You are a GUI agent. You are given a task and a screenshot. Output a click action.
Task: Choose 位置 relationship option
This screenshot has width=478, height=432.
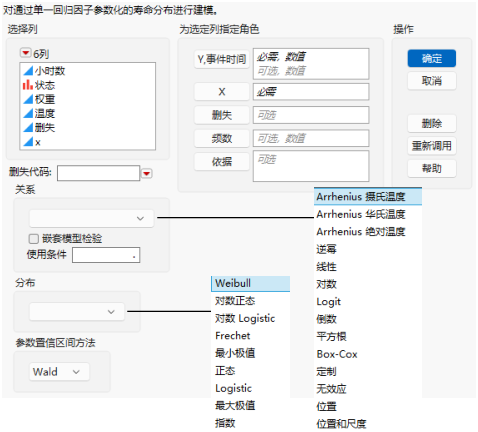[368, 406]
